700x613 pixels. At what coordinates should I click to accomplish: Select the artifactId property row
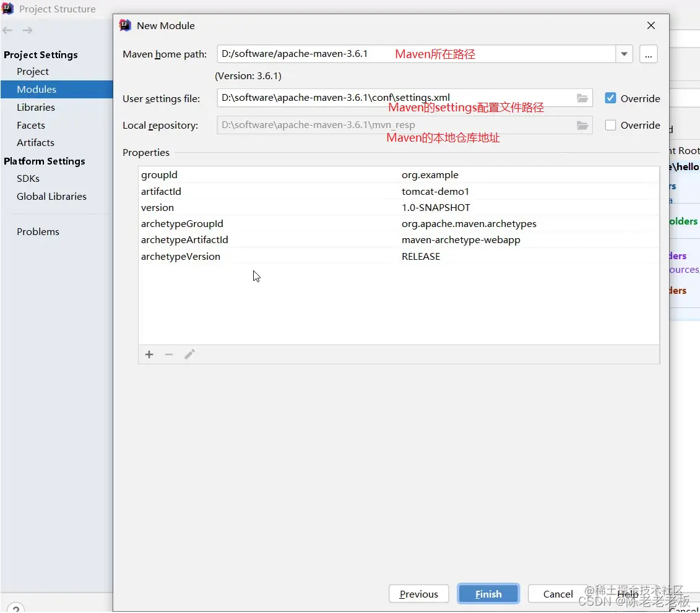coord(399,191)
